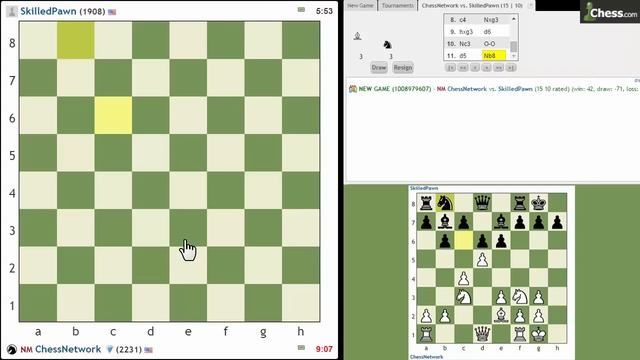Select the move 8. c4

(x=463, y=20)
